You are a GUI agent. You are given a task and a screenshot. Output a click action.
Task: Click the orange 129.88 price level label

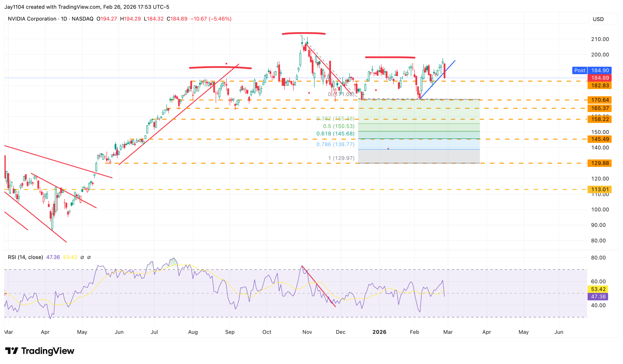(599, 163)
